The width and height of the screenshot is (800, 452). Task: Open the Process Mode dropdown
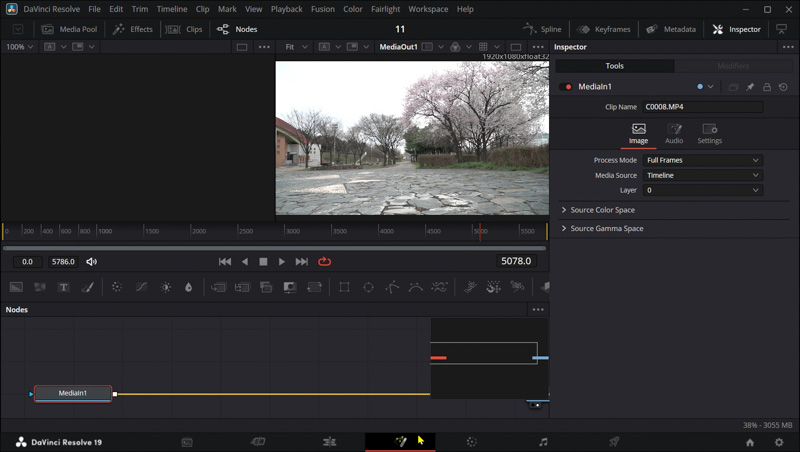pos(703,160)
